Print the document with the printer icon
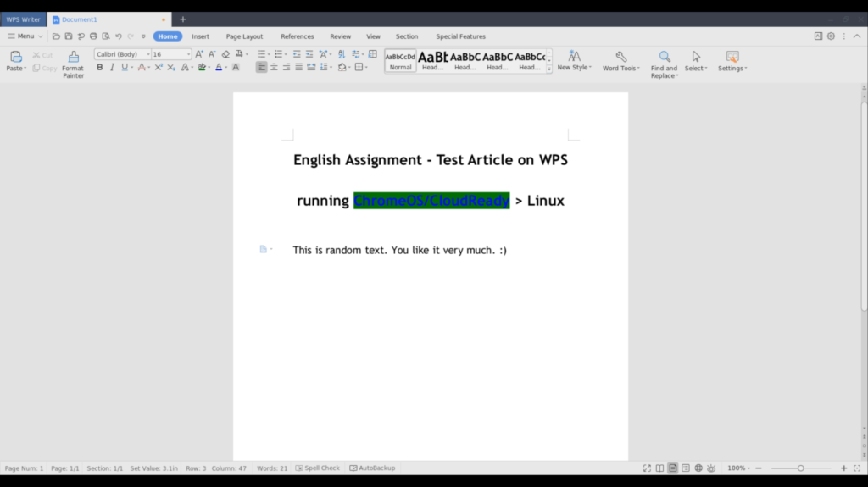 point(93,36)
